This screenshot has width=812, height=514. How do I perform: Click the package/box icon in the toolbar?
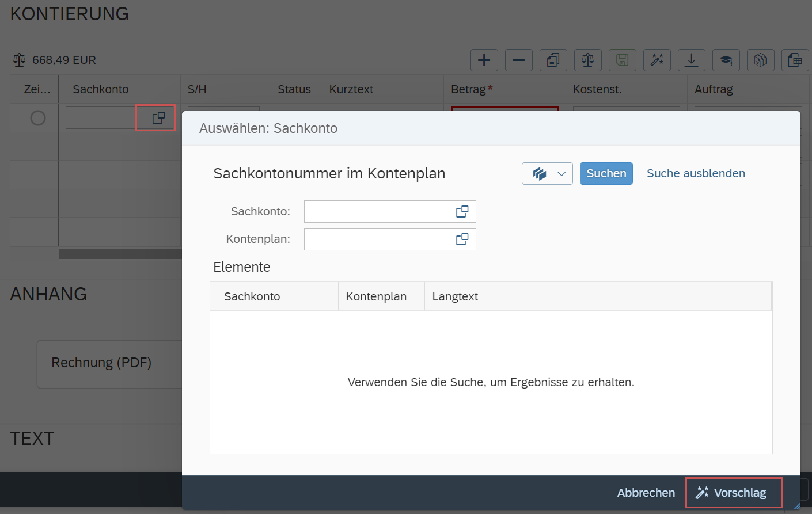coord(760,59)
